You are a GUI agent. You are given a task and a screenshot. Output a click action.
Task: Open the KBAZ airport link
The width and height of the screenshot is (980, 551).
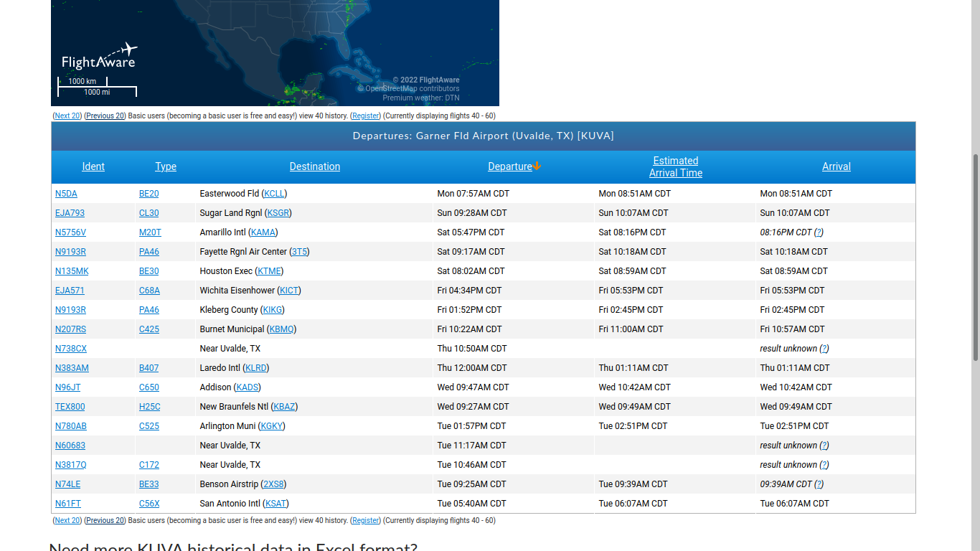click(284, 407)
